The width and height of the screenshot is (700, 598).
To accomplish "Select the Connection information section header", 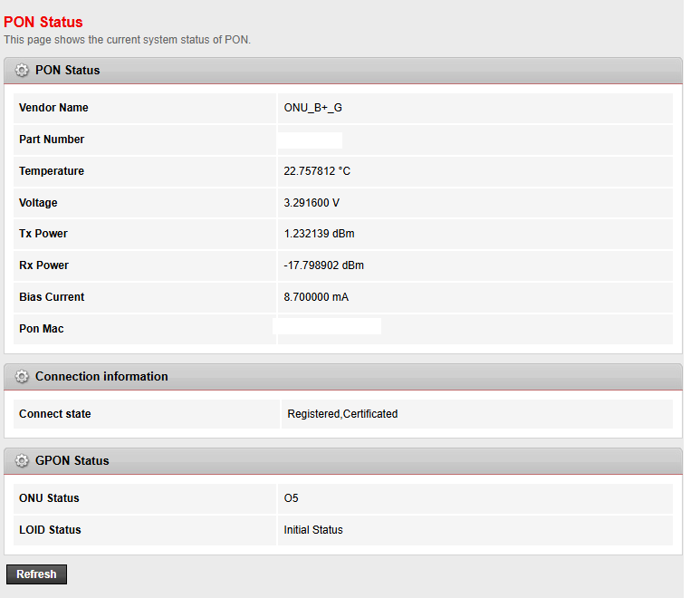I will (101, 377).
